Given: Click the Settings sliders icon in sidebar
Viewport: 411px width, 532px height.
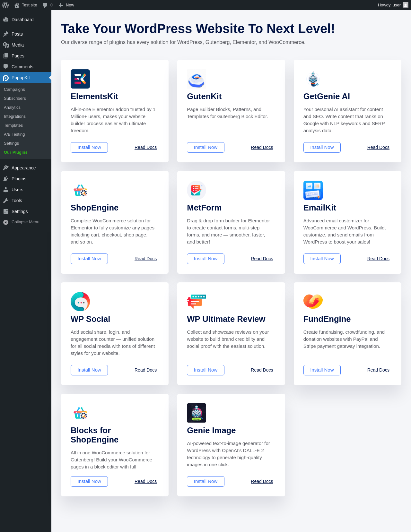Looking at the screenshot, I should click(x=6, y=211).
